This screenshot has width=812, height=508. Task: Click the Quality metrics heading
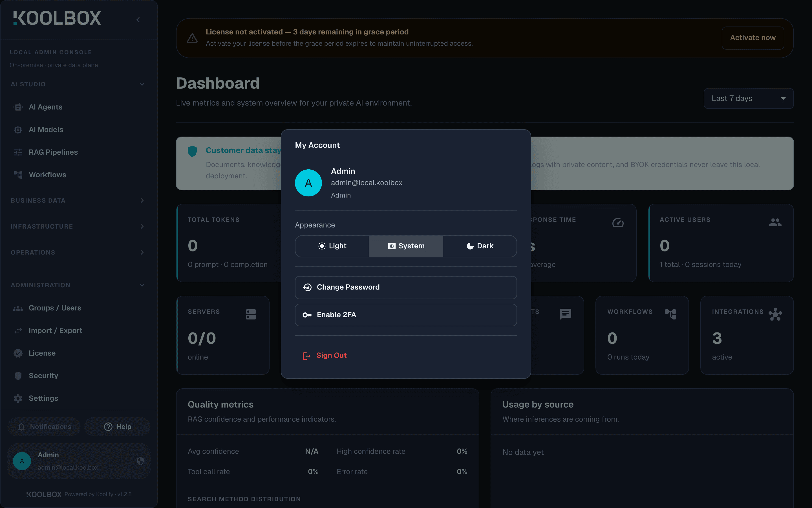tap(220, 404)
